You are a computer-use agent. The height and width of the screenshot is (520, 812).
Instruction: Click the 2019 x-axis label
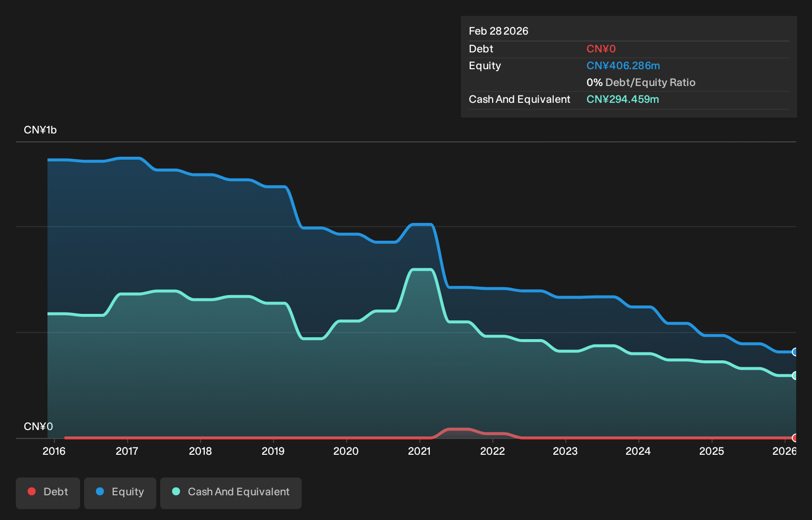tap(273, 451)
